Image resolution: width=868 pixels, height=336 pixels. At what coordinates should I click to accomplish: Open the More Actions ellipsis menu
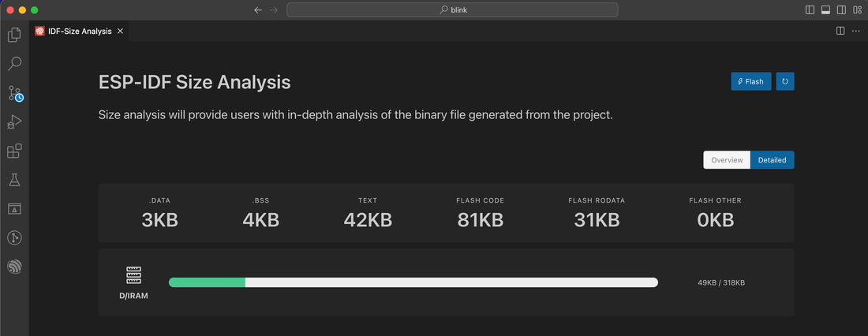coord(855,31)
